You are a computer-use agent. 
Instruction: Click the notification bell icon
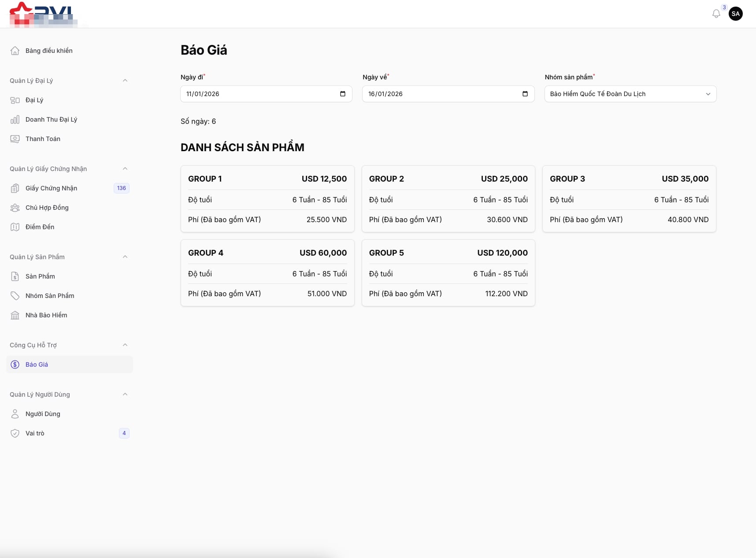click(x=716, y=14)
